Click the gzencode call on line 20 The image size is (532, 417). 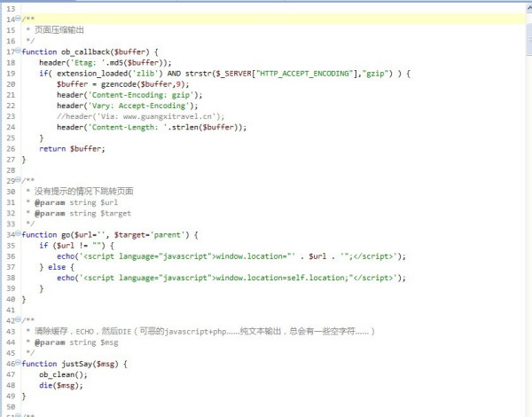click(x=143, y=84)
